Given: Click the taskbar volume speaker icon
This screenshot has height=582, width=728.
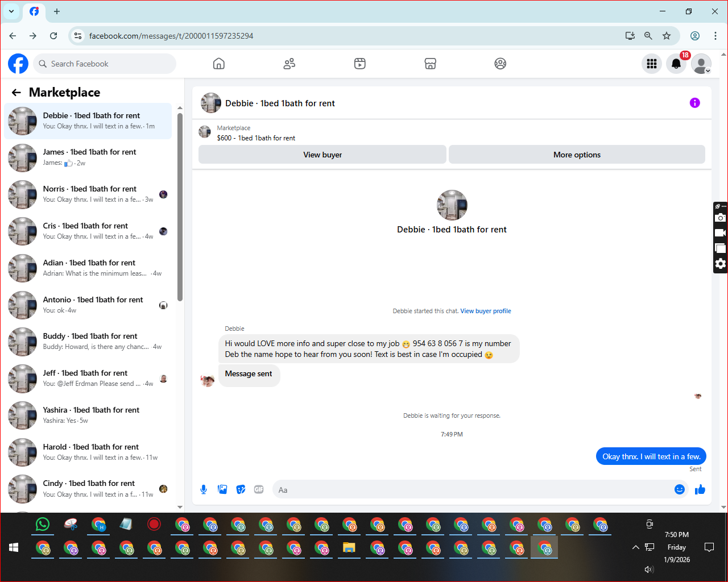Looking at the screenshot, I should 649,569.
